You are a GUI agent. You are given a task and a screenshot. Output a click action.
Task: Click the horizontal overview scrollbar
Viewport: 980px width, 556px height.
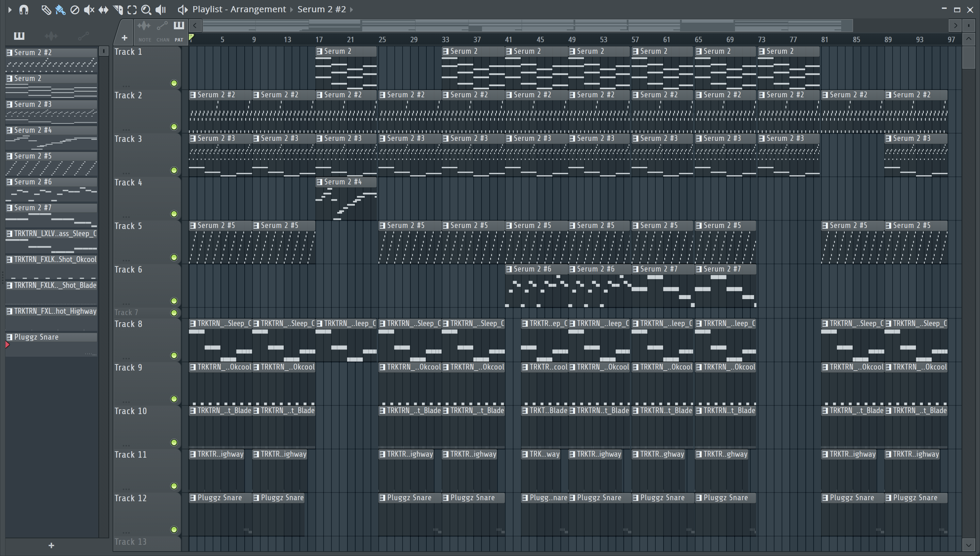click(528, 26)
